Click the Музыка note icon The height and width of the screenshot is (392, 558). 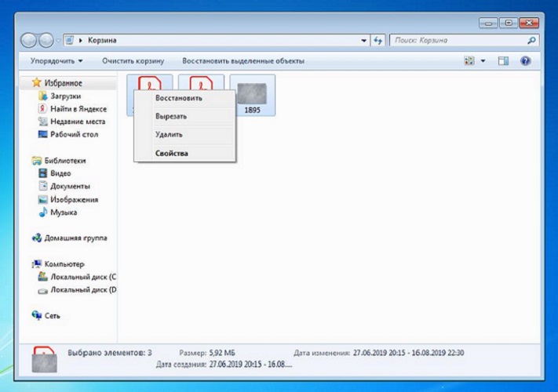[x=42, y=212]
